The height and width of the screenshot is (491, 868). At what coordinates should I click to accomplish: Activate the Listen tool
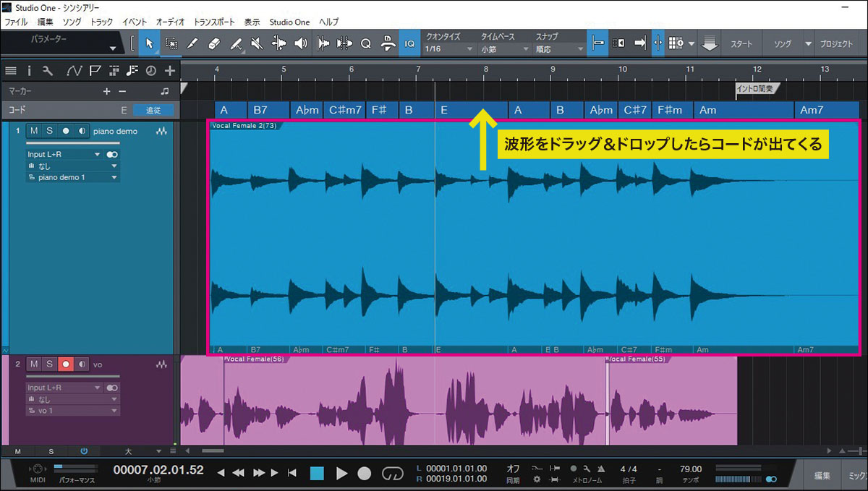(x=302, y=43)
